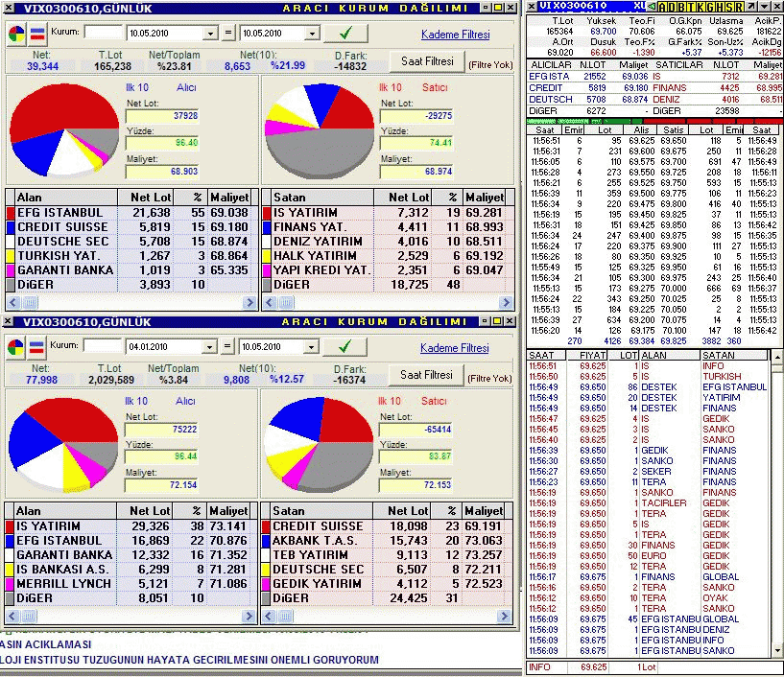Click the diagonal arrow detach icon in the quote panel
The height and width of the screenshot is (677, 784).
tap(751, 7)
